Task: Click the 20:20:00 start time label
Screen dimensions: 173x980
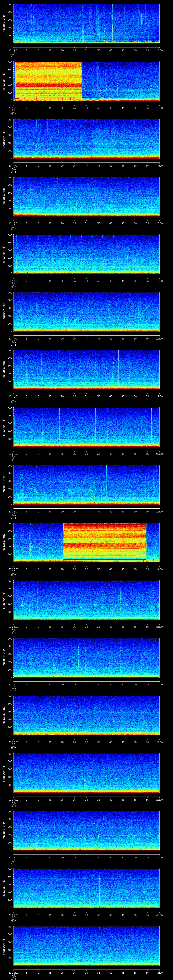Action: 13,396
